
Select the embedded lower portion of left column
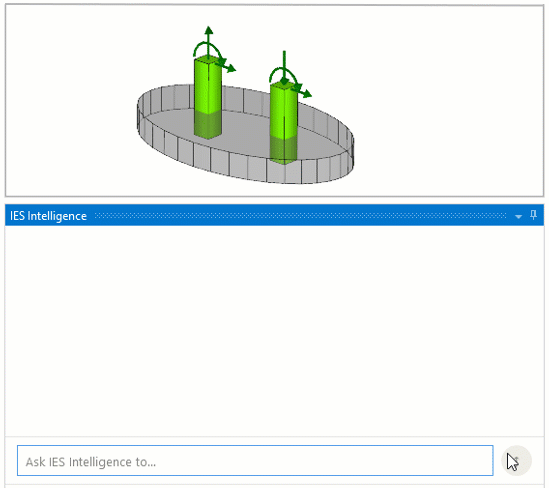coord(208,124)
